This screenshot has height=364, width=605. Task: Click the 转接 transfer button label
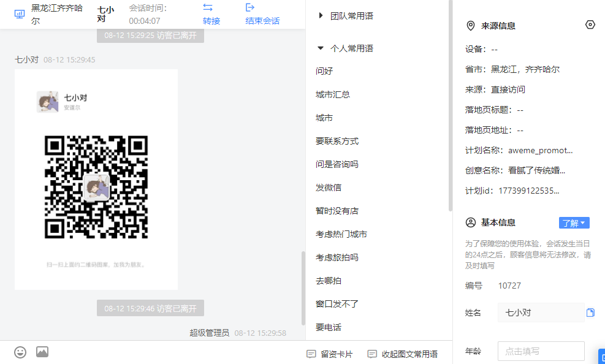click(x=211, y=21)
